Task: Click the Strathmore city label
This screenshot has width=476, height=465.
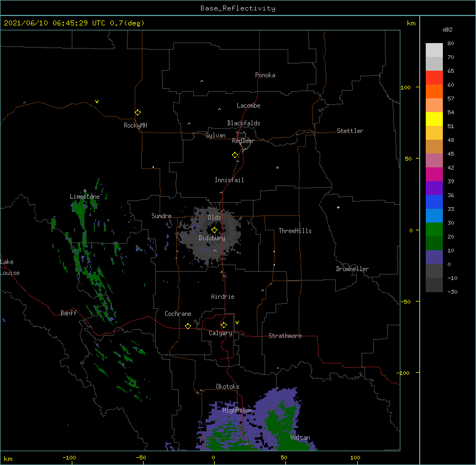Action: point(285,336)
